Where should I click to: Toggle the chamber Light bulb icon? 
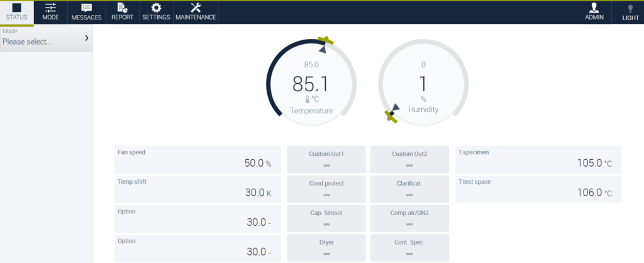coord(630,9)
